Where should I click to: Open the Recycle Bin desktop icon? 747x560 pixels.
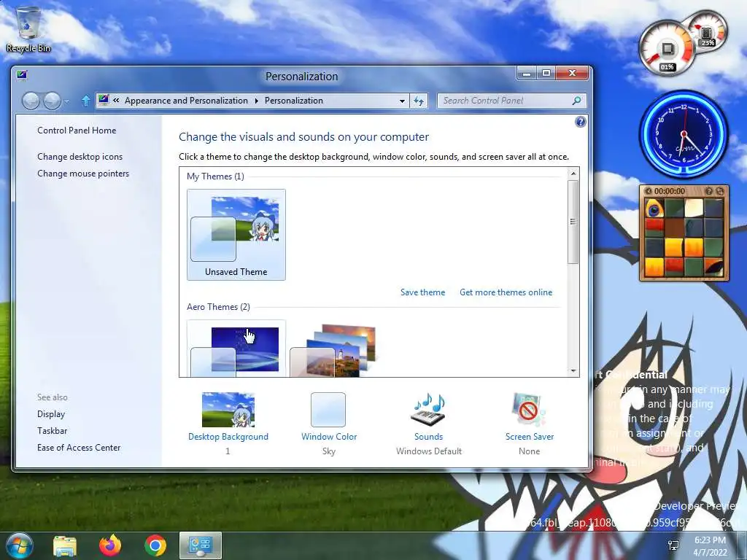point(28,29)
